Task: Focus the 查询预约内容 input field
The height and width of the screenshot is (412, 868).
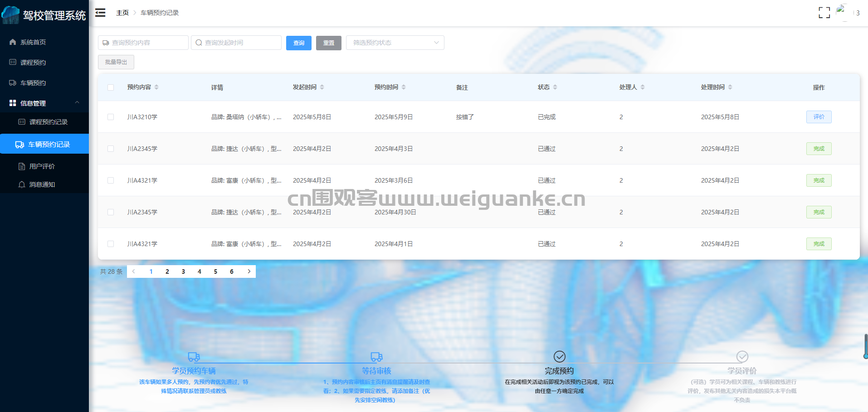Action: click(143, 43)
